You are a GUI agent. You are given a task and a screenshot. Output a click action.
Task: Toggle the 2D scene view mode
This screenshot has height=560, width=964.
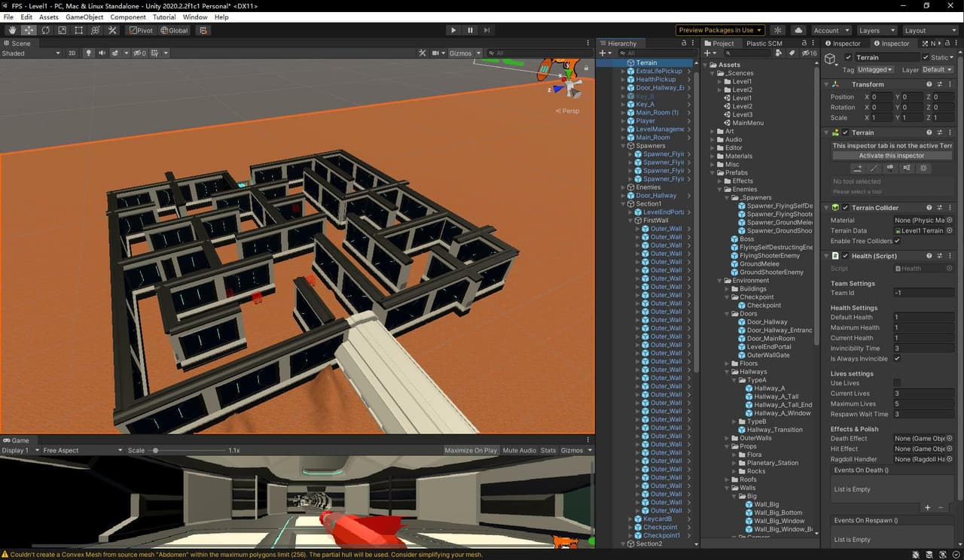tap(72, 53)
